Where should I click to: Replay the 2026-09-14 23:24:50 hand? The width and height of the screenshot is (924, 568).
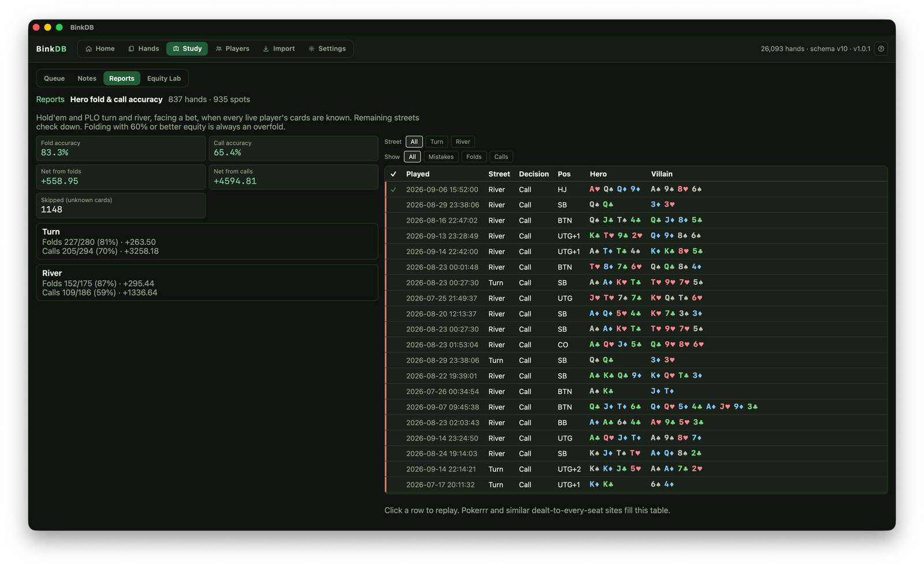(x=636, y=439)
